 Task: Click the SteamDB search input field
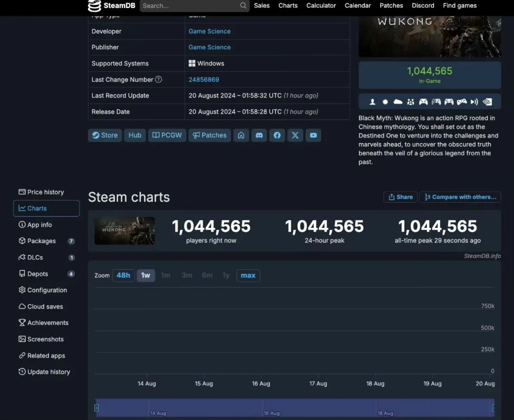pyautogui.click(x=190, y=6)
